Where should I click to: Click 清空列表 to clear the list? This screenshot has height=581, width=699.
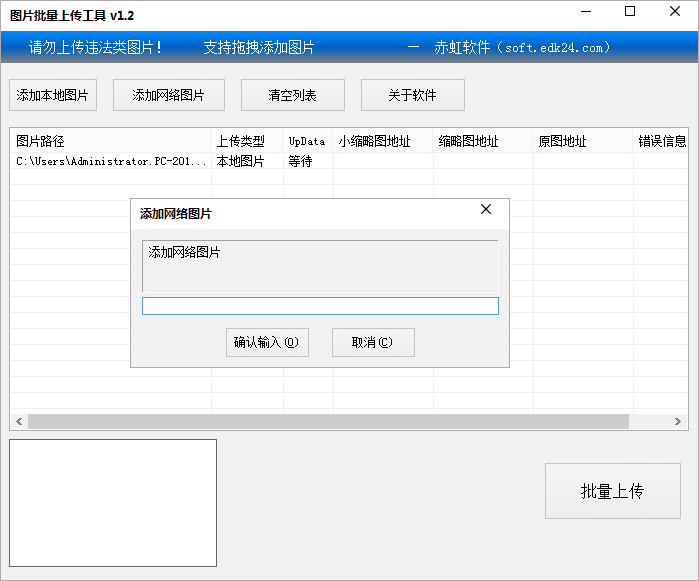pyautogui.click(x=292, y=95)
